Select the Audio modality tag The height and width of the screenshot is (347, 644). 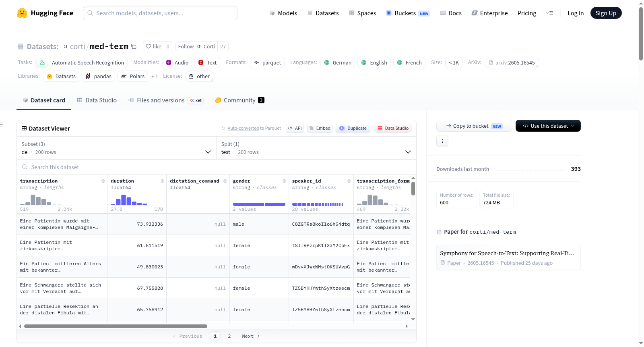[177, 62]
